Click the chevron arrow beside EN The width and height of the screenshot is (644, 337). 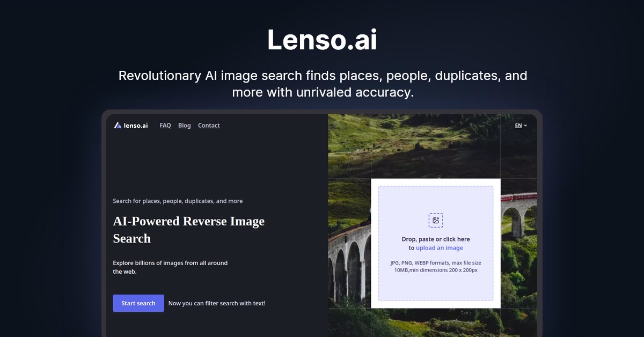pyautogui.click(x=525, y=126)
